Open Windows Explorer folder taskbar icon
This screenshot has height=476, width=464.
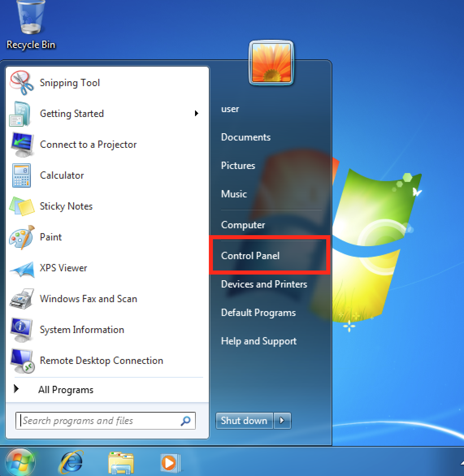pos(121,463)
